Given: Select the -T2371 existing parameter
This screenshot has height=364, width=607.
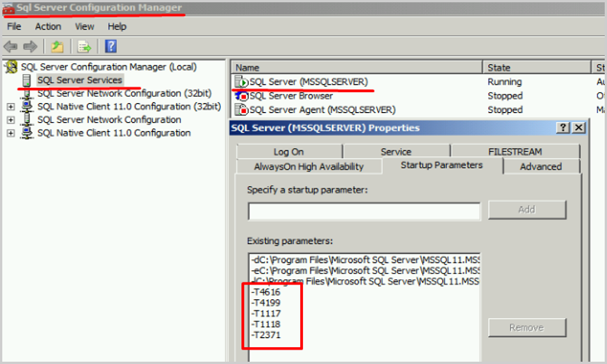Looking at the screenshot, I should click(266, 335).
